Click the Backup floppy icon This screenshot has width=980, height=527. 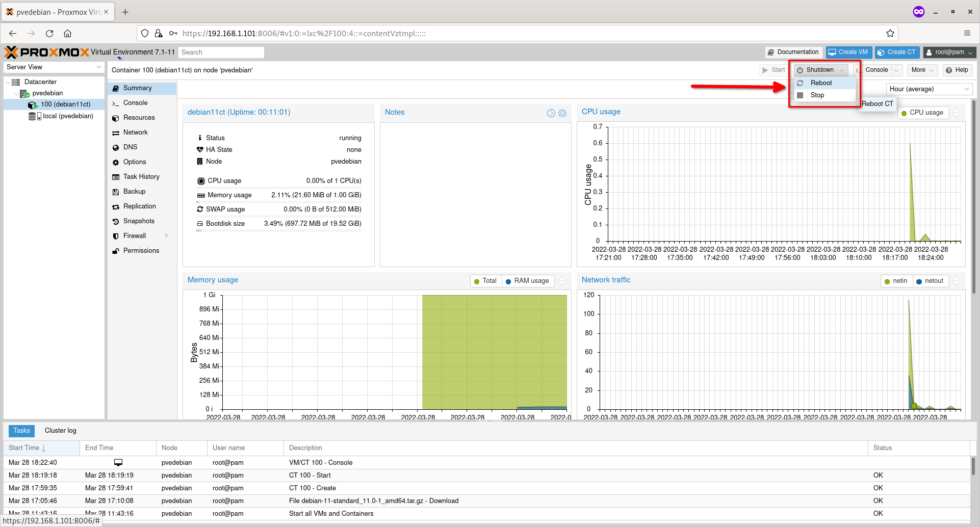[116, 192]
